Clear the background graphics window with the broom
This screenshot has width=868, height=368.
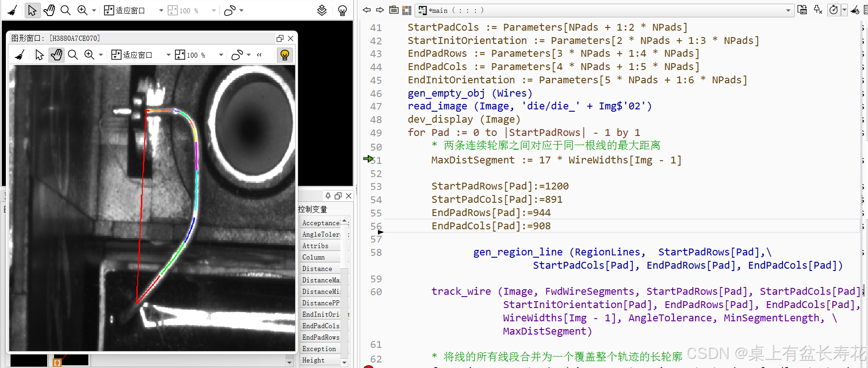(13, 10)
